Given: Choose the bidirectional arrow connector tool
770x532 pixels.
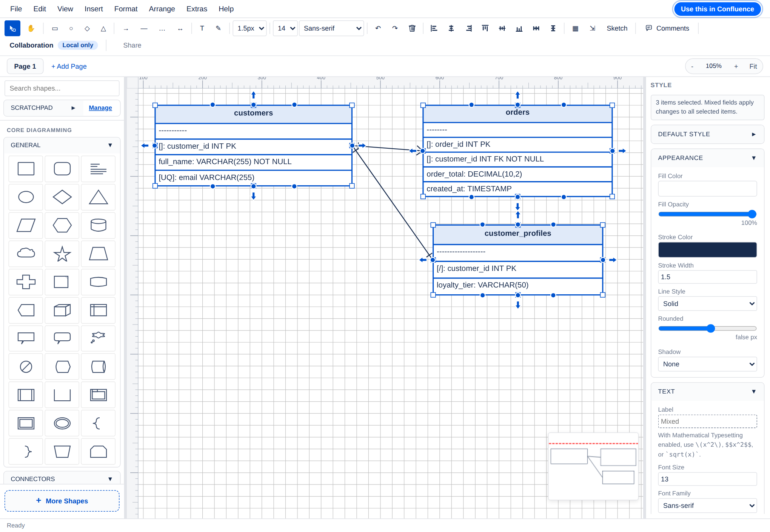Looking at the screenshot, I should 180,28.
